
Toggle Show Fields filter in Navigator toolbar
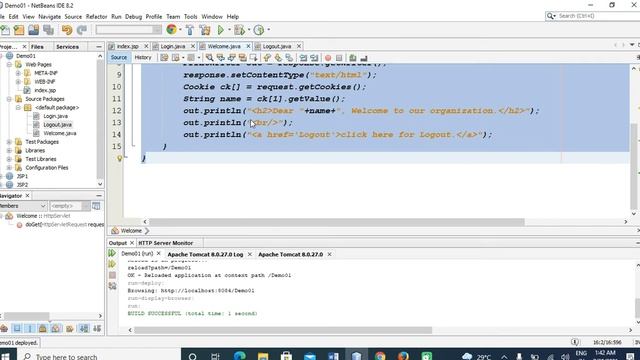17,328
